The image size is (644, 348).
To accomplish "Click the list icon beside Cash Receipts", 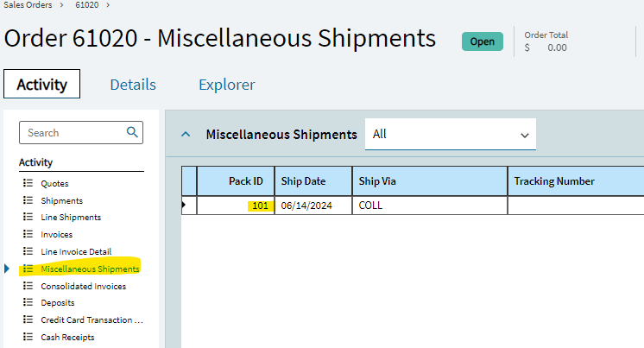I will tap(28, 337).
